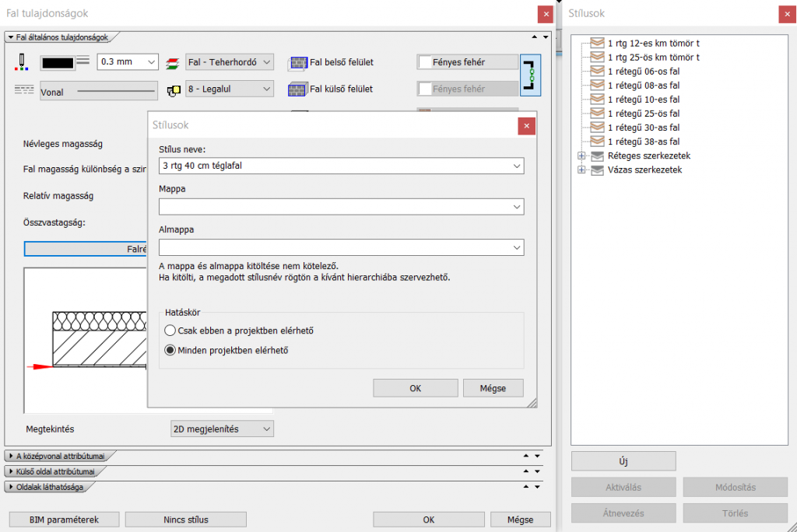Click the Fal belső felület brick icon
Screen dimensions: 797x532
point(298,62)
